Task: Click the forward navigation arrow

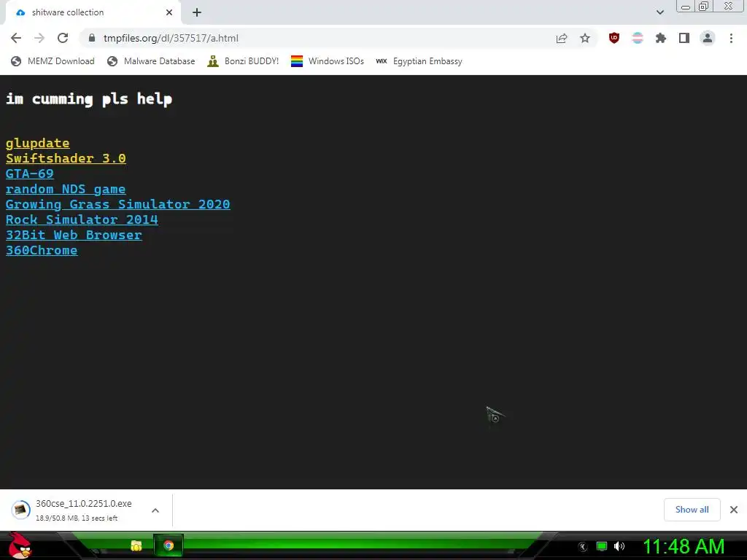Action: tap(39, 38)
